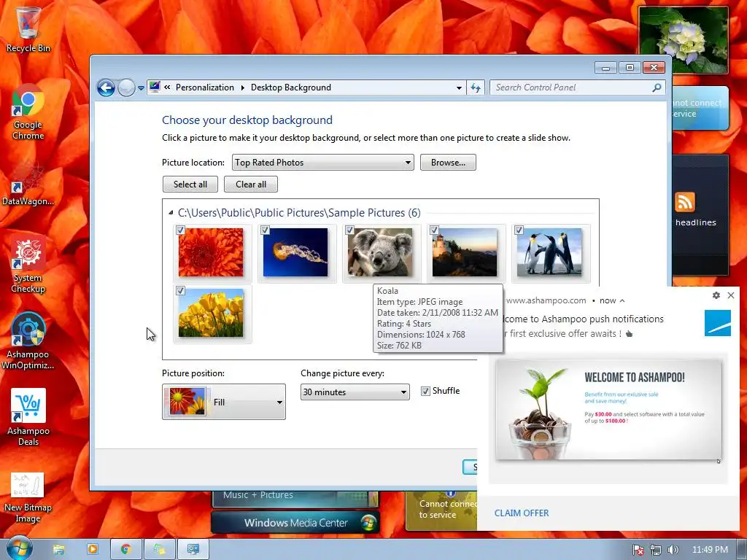This screenshot has height=560, width=747.
Task: Switch to Chrome in the taskbar
Action: pyautogui.click(x=125, y=550)
